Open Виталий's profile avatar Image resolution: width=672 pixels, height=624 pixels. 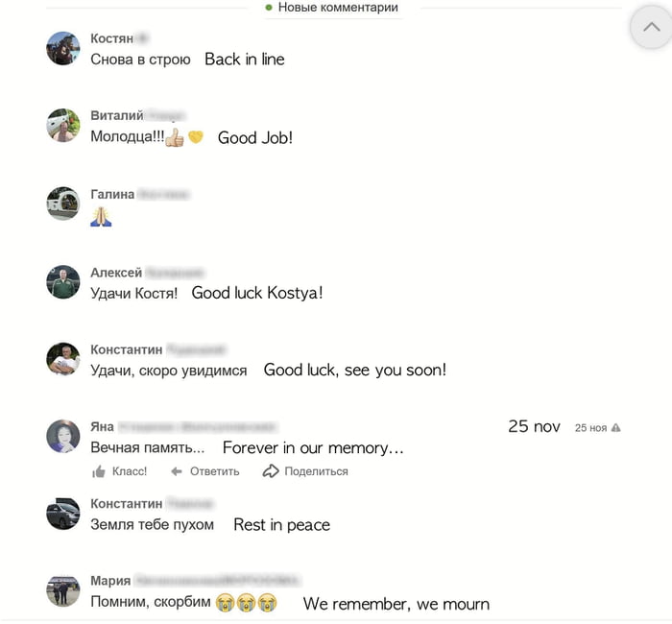[x=63, y=125]
